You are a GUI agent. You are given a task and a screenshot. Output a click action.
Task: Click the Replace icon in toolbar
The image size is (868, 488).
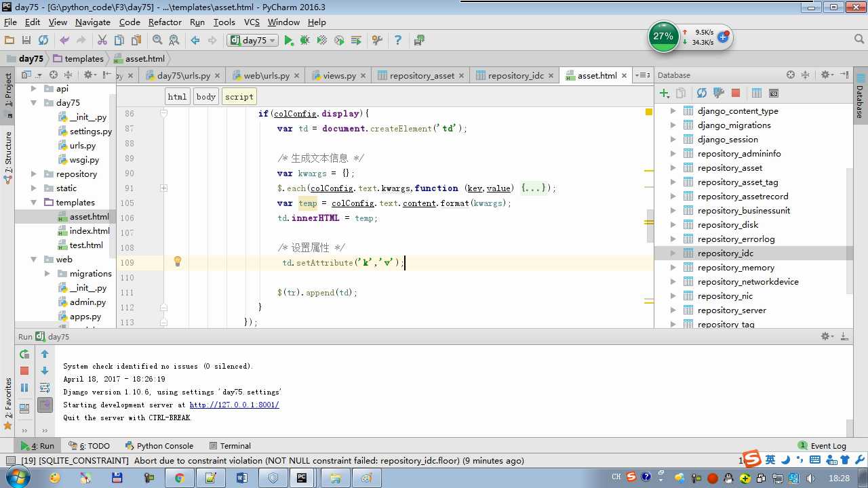tap(174, 41)
